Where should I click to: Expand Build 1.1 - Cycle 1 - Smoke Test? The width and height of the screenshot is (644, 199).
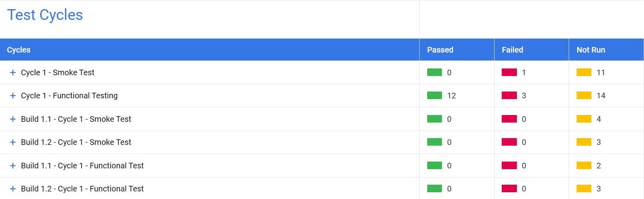[13, 119]
